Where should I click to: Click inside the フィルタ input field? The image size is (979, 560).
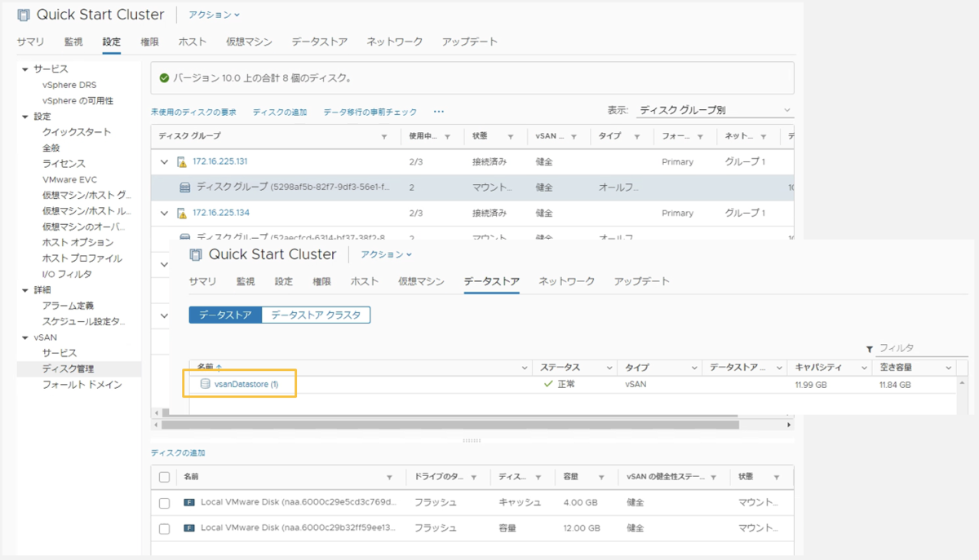[x=922, y=349]
